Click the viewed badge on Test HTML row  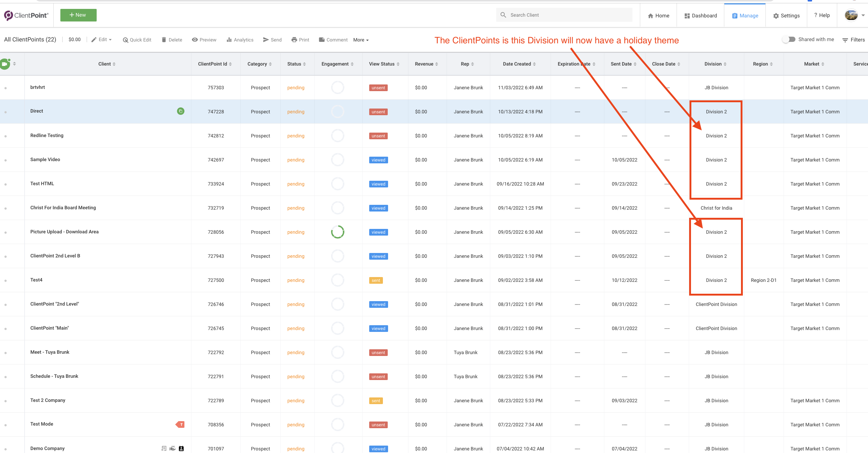tap(378, 184)
